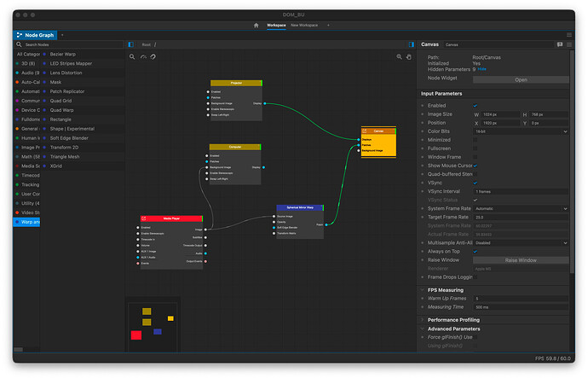This screenshot has width=588, height=378.
Task: Uncheck the Enabled checkbox
Action: click(476, 106)
